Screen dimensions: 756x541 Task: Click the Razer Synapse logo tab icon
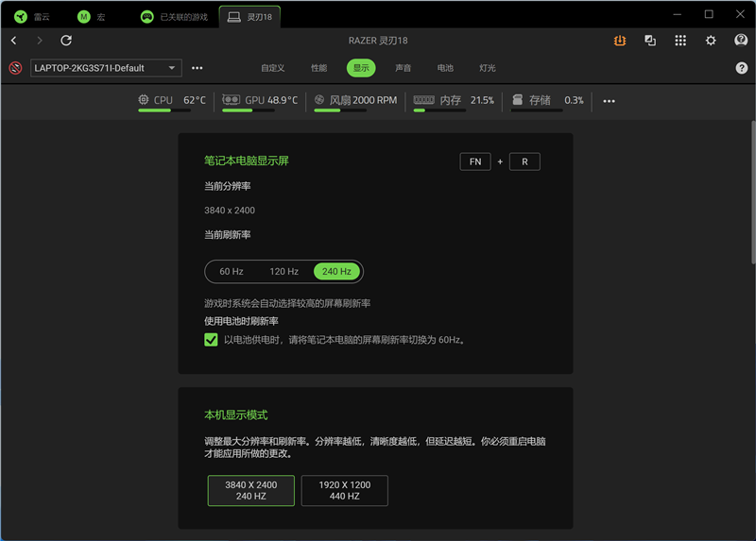[x=21, y=17]
